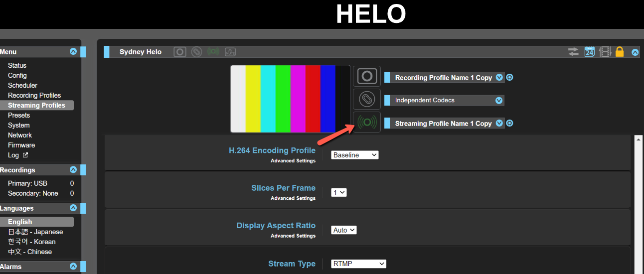Open the calendar scheduler icon in header
This screenshot has height=274, width=644.
590,52
